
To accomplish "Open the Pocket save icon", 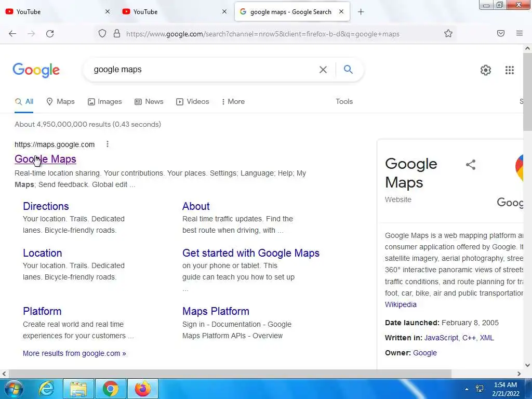I will (500, 33).
